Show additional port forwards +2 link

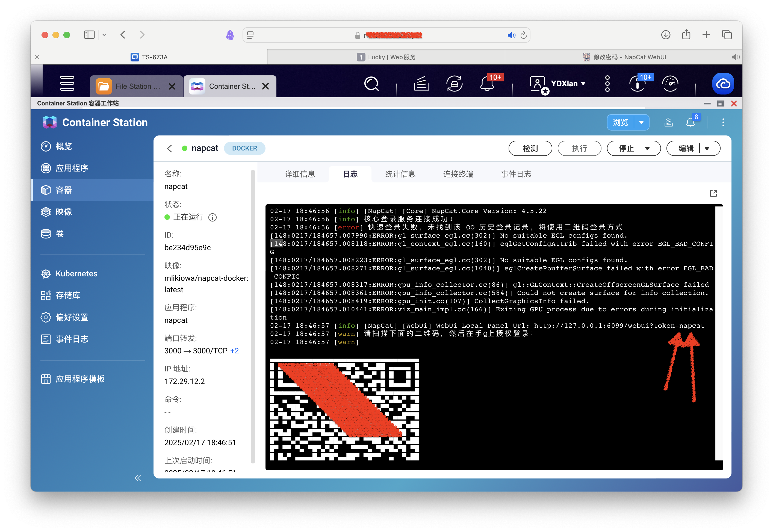tap(234, 351)
